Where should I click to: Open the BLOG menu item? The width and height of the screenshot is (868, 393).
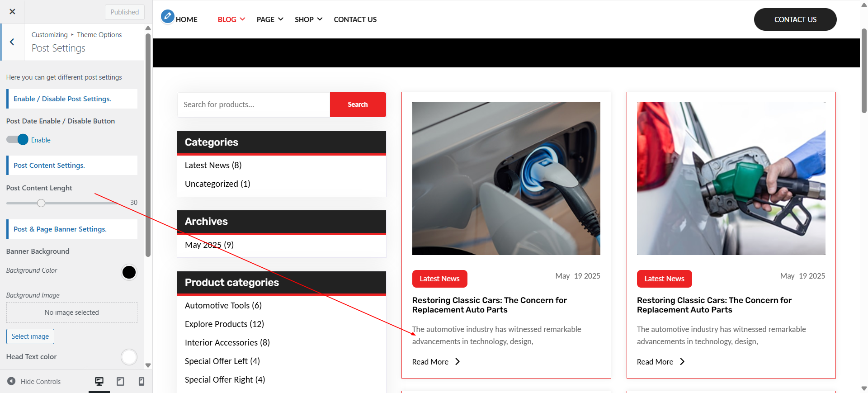point(227,19)
